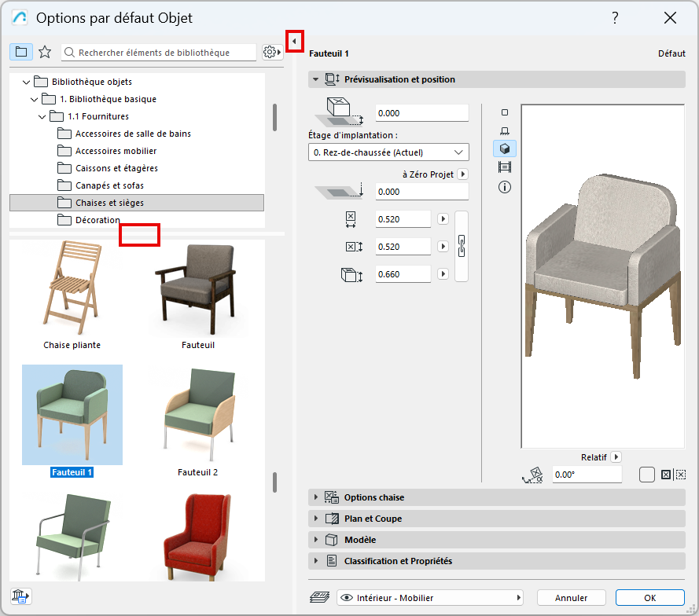This screenshot has width=699, height=616.
Task: Pick the red wingback armchair thumbnail
Action: [197, 537]
